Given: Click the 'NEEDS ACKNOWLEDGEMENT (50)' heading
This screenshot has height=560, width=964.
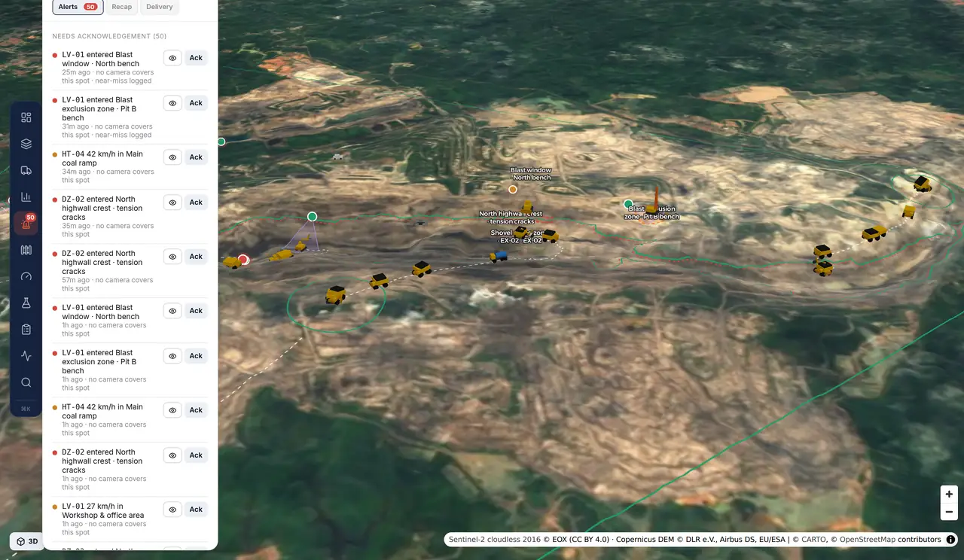Looking at the screenshot, I should click(109, 36).
